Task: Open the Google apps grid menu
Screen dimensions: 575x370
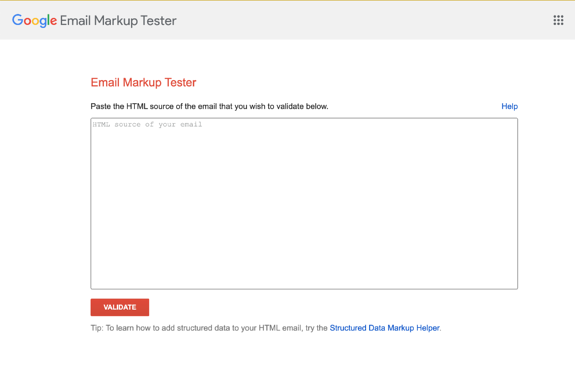Action: [558, 20]
